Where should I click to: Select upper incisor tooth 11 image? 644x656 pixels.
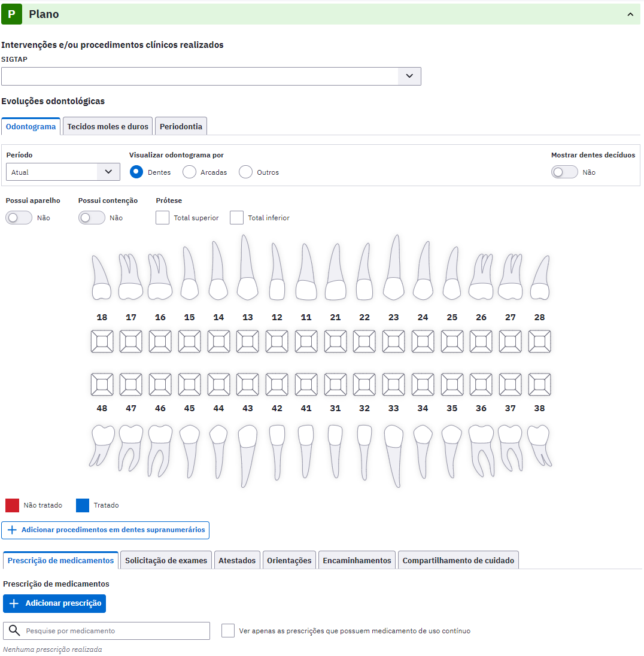306,272
